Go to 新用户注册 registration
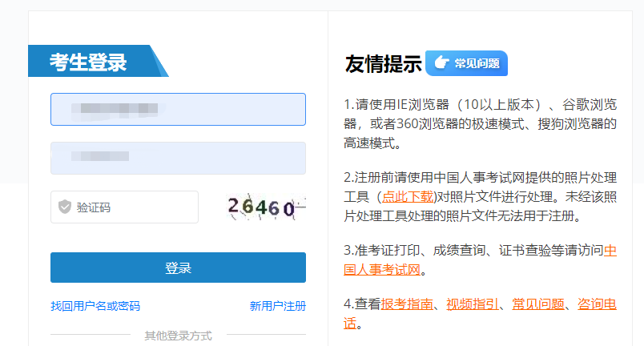The width and height of the screenshot is (644, 346). point(277,306)
